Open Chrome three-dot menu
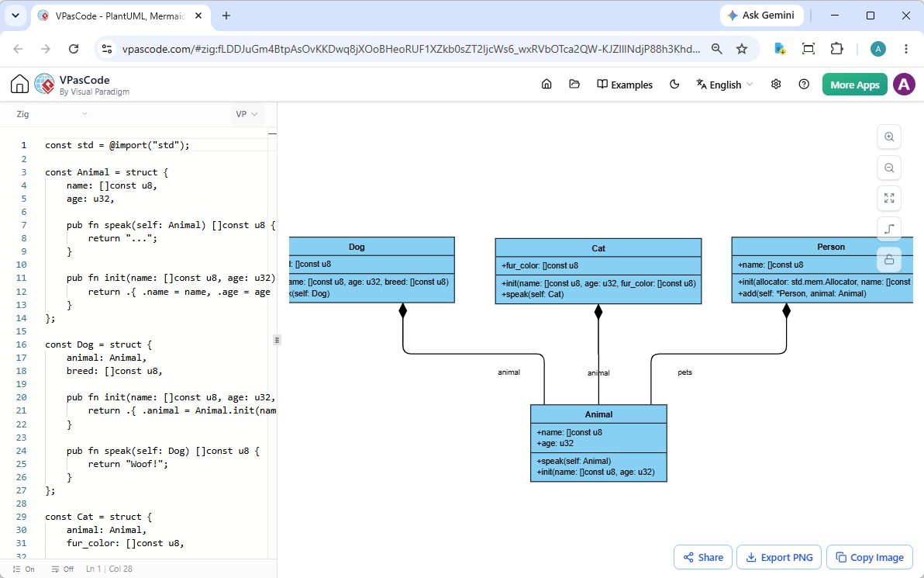Image resolution: width=924 pixels, height=578 pixels. click(x=906, y=49)
